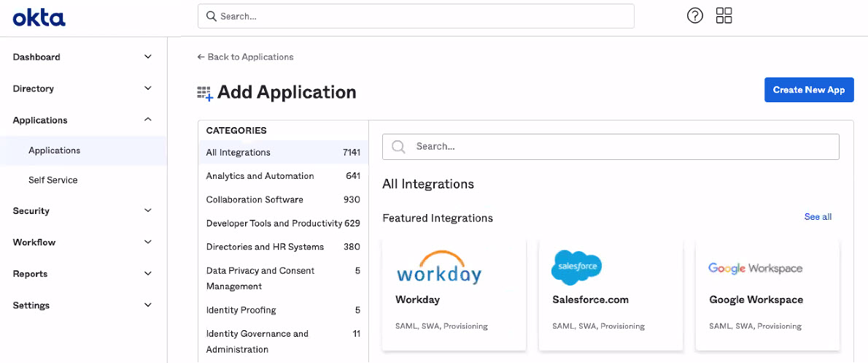Open Settings in the sidebar
The height and width of the screenshot is (363, 868).
click(x=31, y=306)
